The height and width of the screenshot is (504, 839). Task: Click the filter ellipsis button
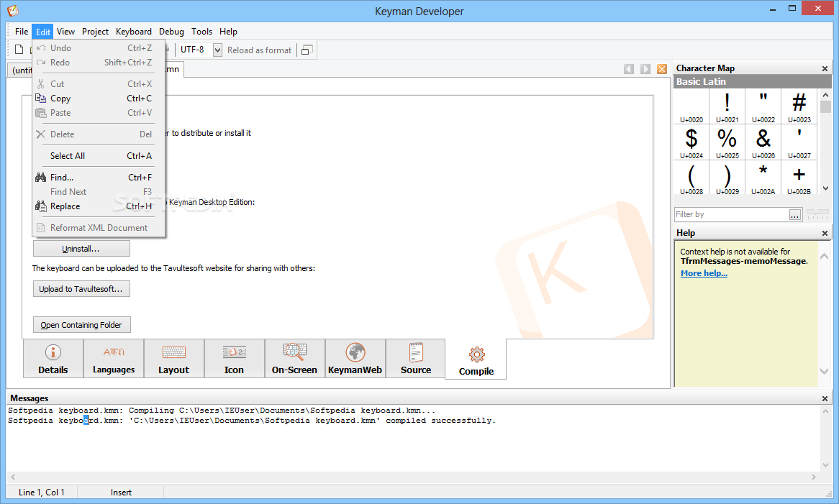[795, 214]
